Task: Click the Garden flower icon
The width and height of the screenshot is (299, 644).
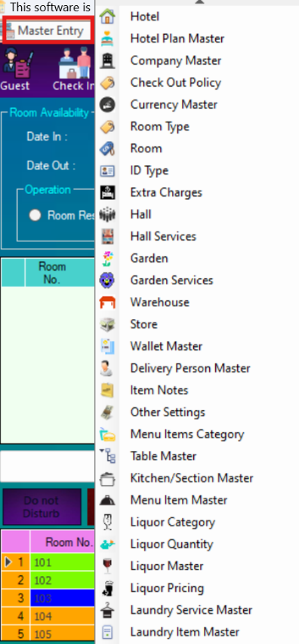Action: 107,259
